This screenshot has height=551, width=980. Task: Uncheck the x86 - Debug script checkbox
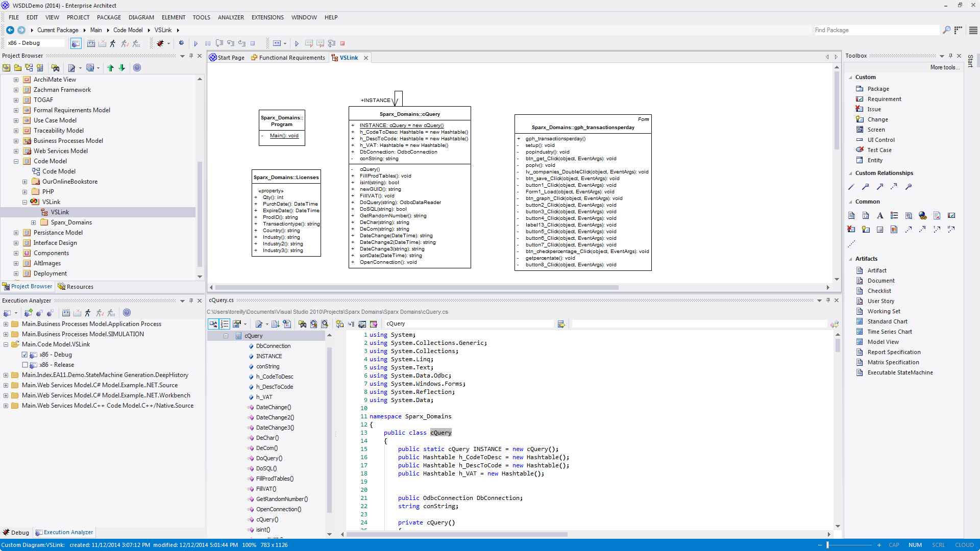point(24,355)
